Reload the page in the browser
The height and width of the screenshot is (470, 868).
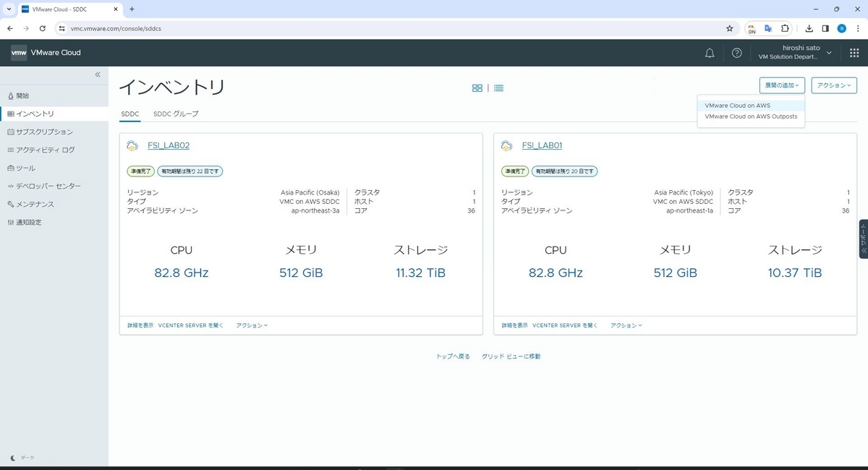(x=43, y=28)
